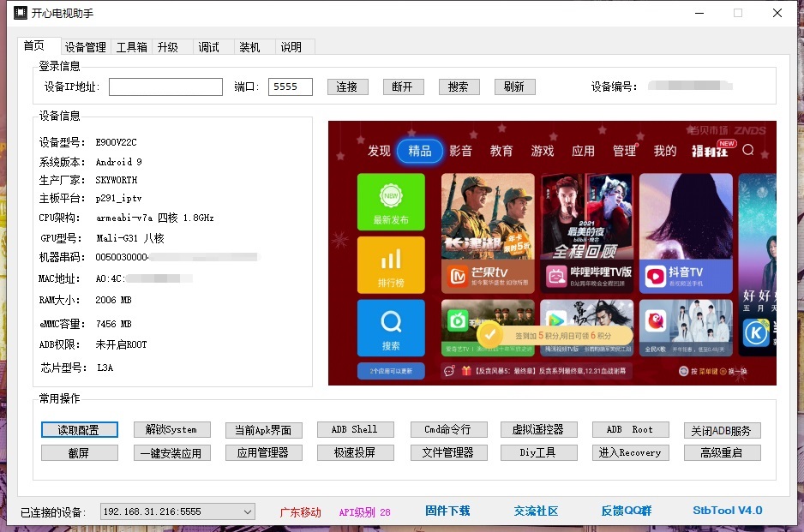Open the 哔哩哔哩TV版 app icon
Viewport: 804px width, 532px height.
555,274
